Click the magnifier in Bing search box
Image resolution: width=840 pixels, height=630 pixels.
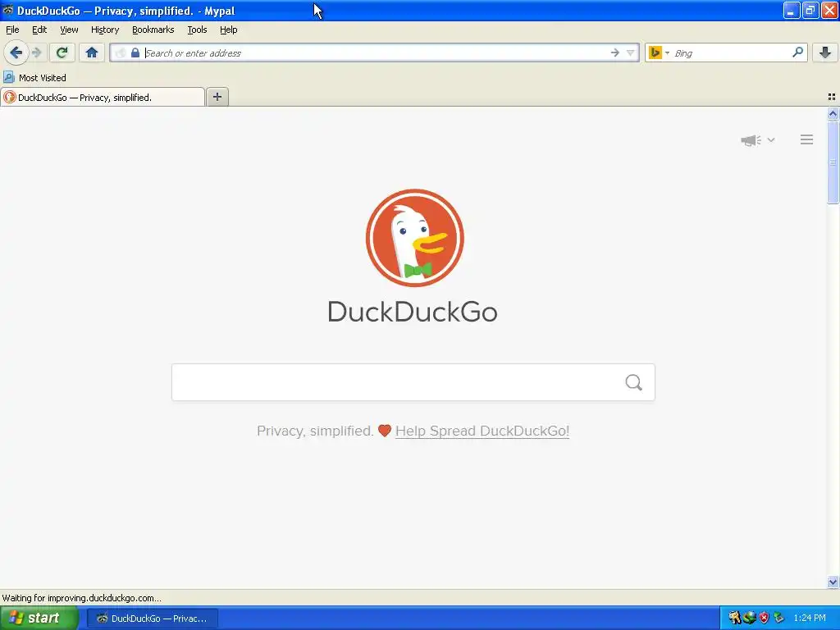(x=797, y=52)
